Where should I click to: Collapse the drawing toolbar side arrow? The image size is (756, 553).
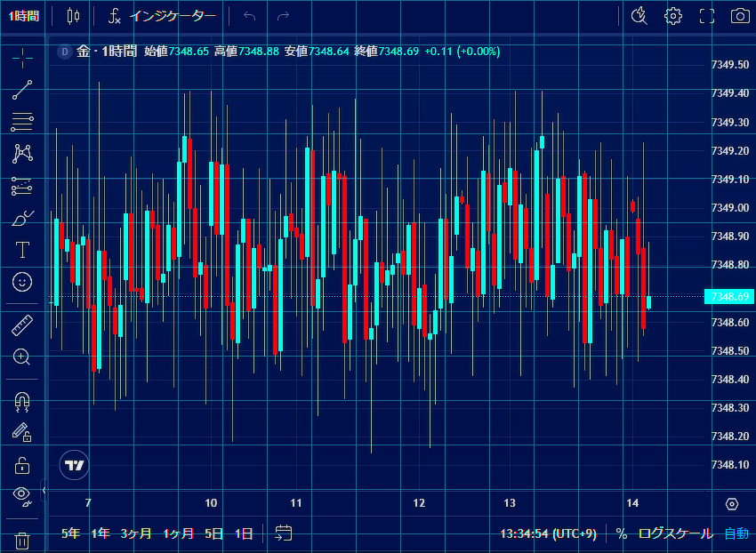[x=44, y=491]
